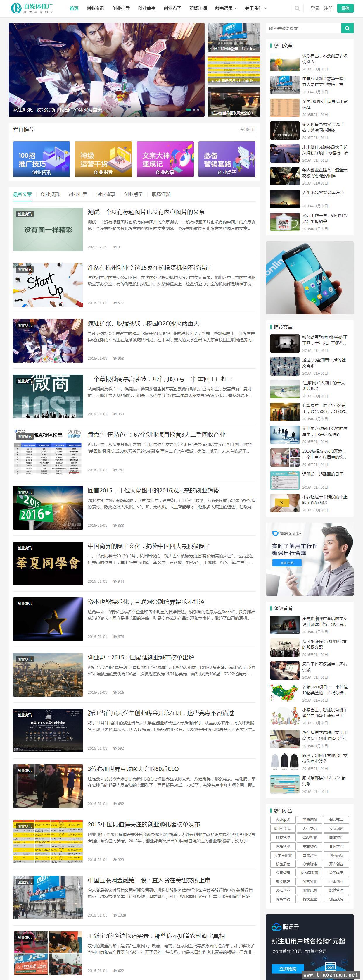
Task: Click the site logo in the header
Action: click(x=32, y=8)
